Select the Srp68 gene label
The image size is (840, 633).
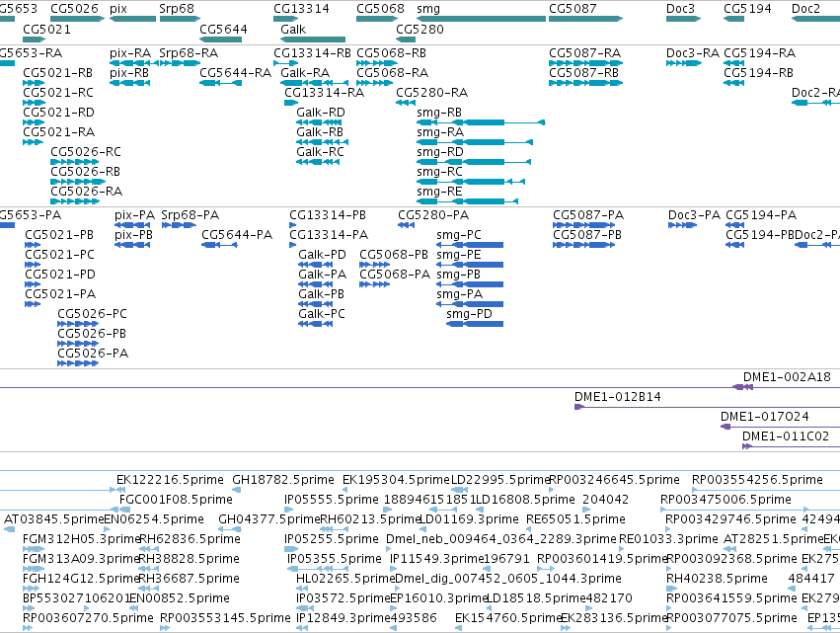coord(177,9)
